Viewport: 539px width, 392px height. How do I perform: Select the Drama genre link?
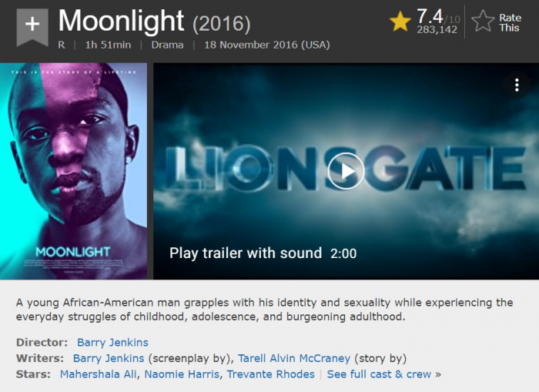click(x=167, y=45)
